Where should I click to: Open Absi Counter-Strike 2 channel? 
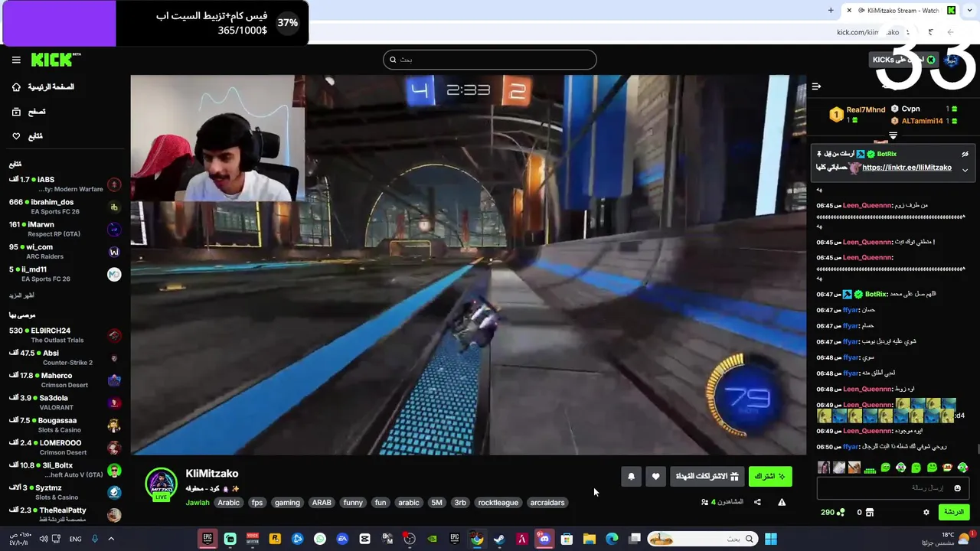point(65,357)
